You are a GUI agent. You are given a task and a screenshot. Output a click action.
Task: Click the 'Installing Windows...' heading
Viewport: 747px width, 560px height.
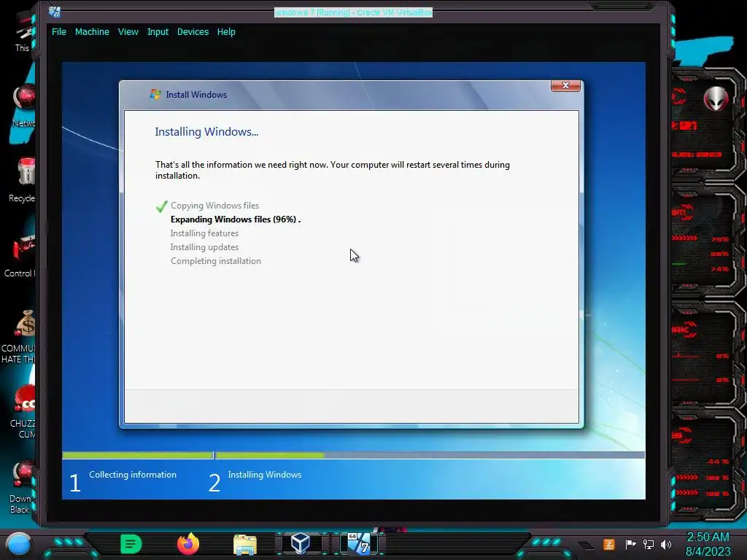pos(206,132)
